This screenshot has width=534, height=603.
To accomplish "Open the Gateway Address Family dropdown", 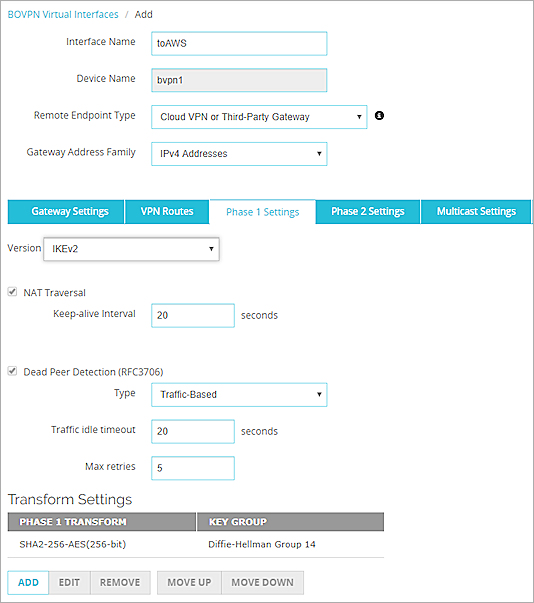I will click(x=239, y=154).
